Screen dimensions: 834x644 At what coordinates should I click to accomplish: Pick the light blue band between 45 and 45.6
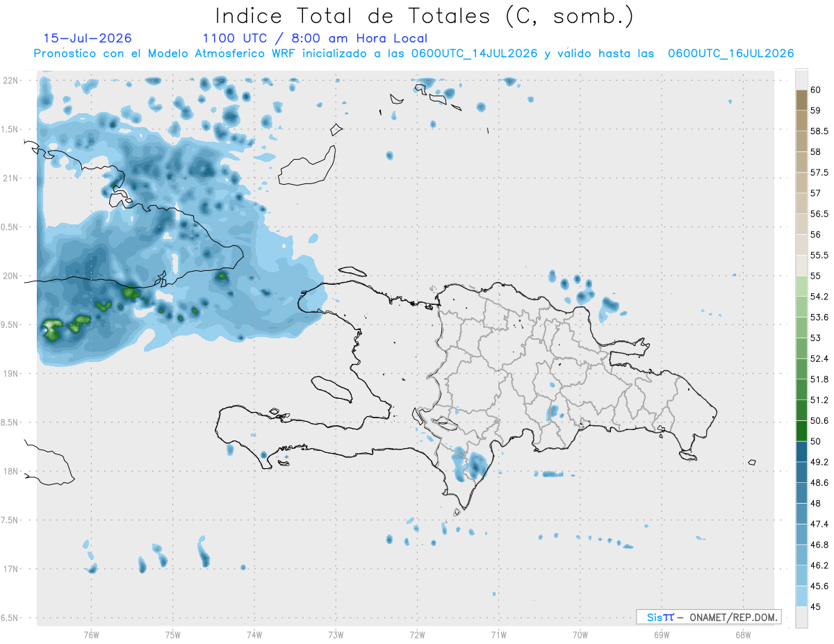point(801,597)
